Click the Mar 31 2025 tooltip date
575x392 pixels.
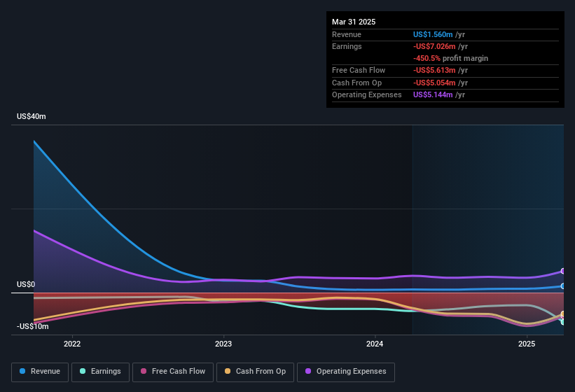click(354, 22)
